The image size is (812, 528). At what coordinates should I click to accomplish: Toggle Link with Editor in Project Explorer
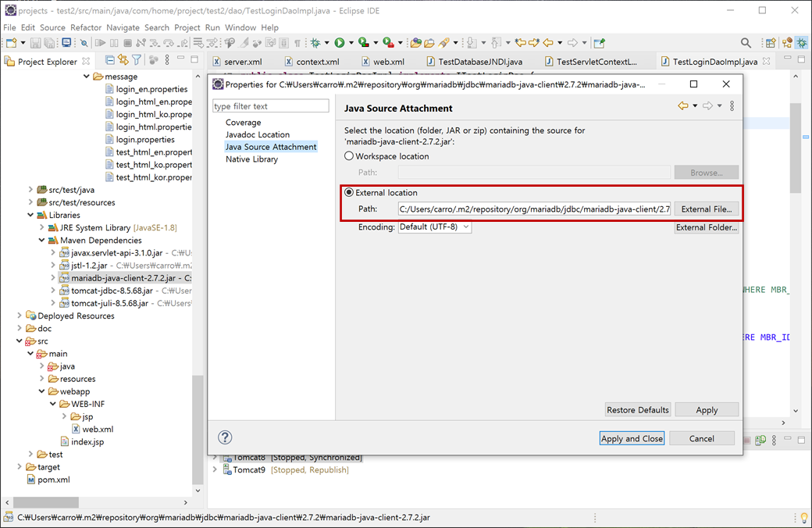tap(123, 60)
